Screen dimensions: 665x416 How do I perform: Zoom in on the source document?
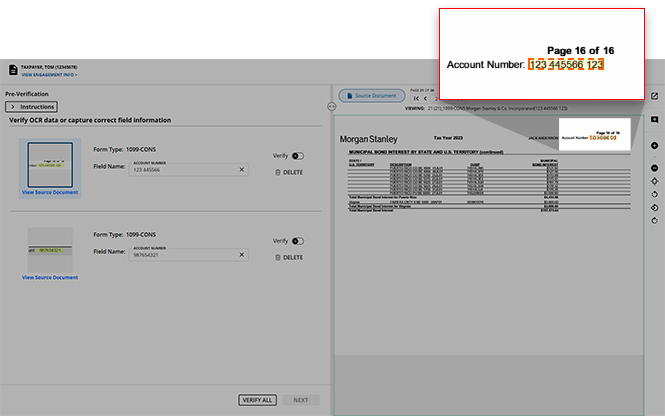click(x=654, y=145)
